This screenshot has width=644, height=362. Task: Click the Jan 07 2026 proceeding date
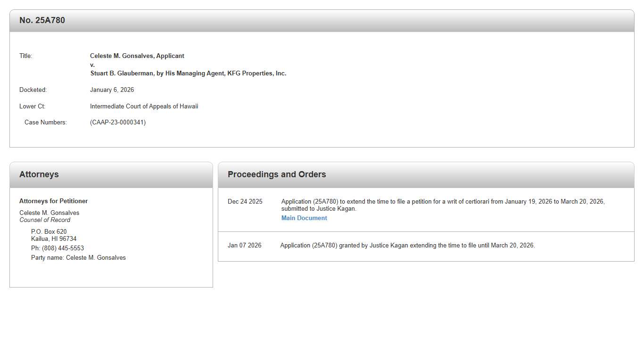(244, 246)
